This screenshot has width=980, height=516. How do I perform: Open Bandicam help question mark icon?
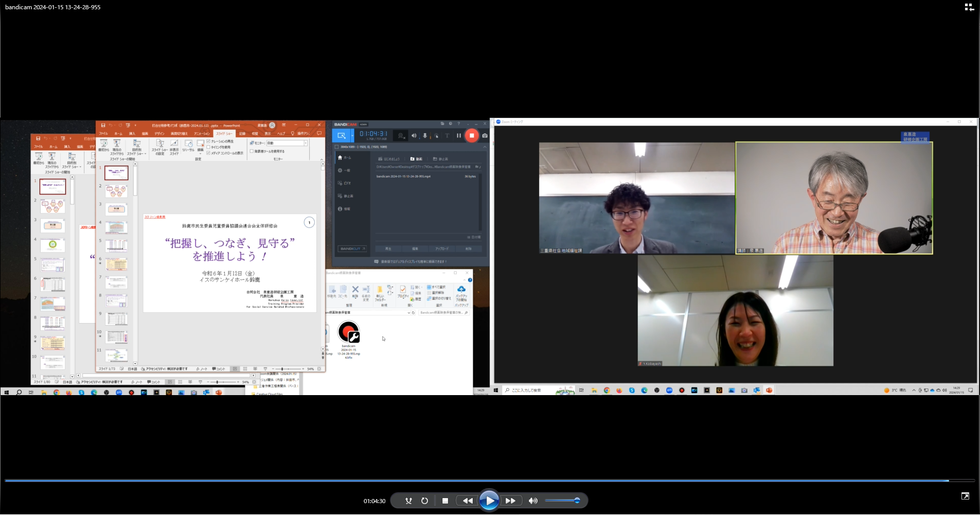pos(459,124)
